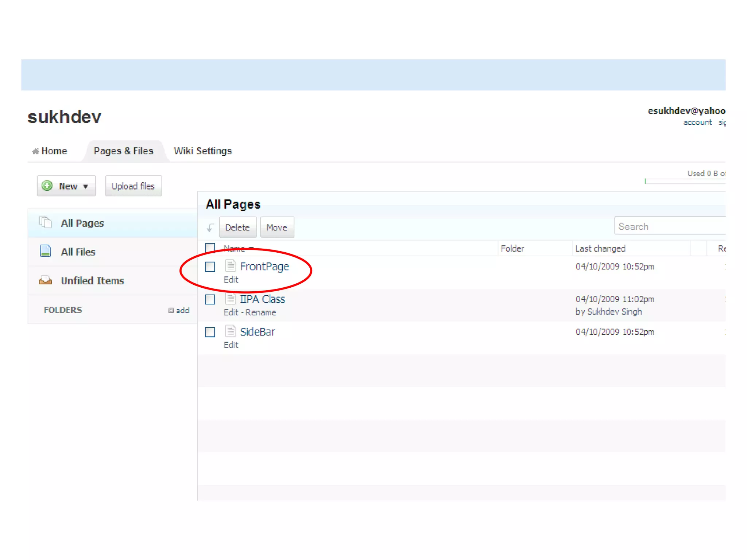The image size is (747, 560).
Task: Click the Rename link under IIPA Class
Action: pos(260,312)
